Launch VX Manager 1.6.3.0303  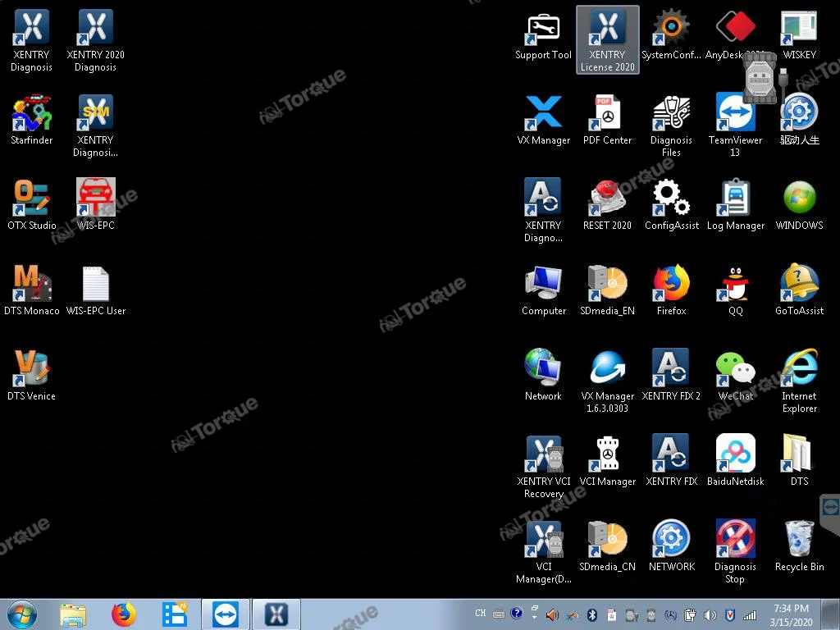(608, 381)
